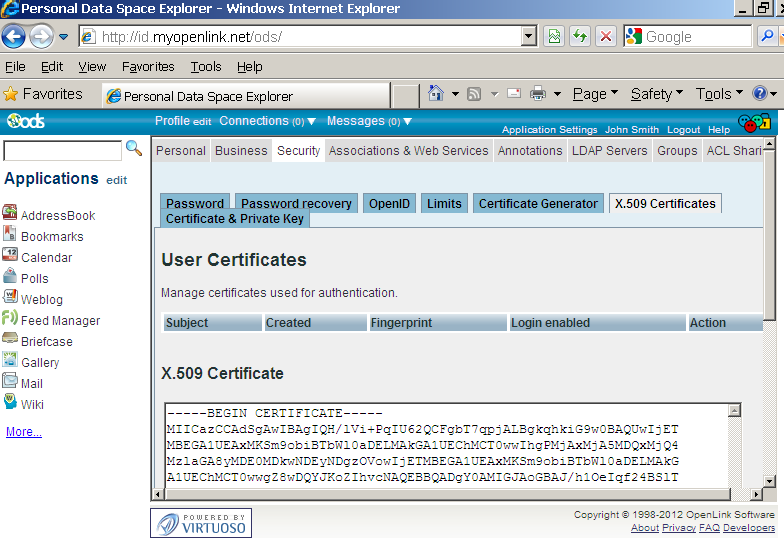The image size is (784, 546).
Task: Click the browser Back arrow button
Action: pyautogui.click(x=14, y=37)
